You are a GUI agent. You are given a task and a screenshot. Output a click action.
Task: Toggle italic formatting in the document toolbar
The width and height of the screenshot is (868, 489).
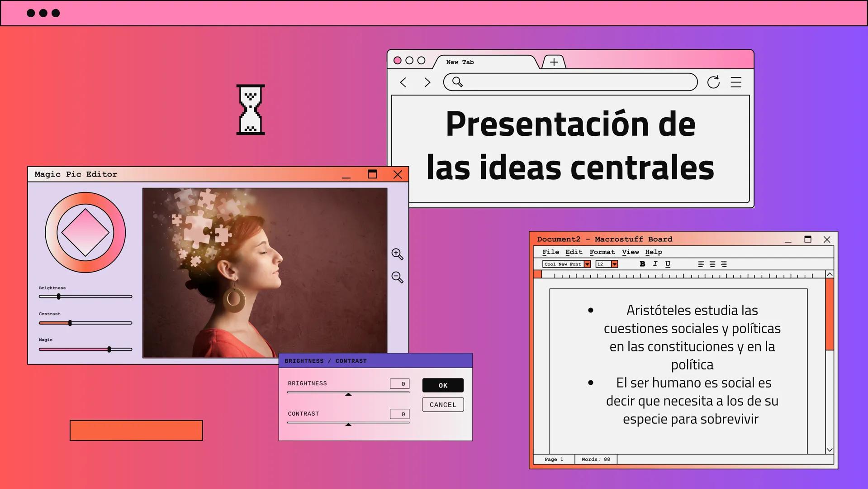pyautogui.click(x=655, y=264)
